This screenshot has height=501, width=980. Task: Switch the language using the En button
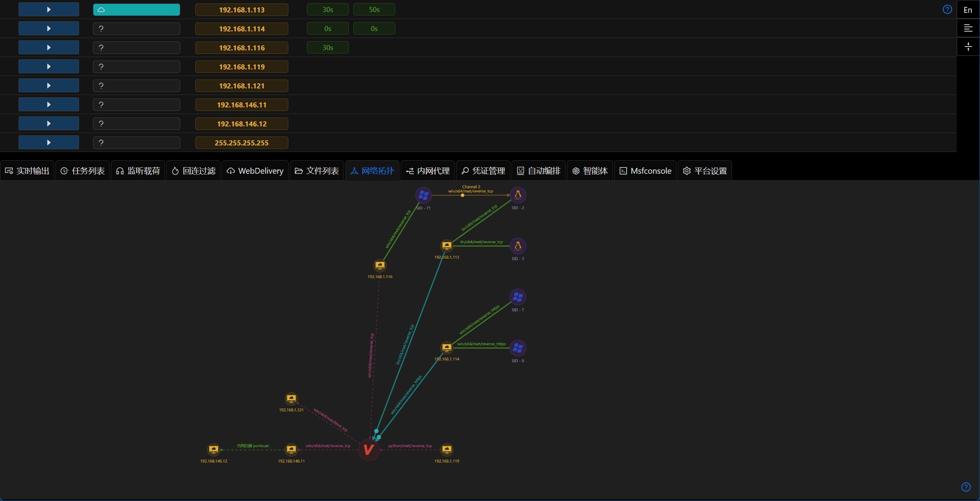[968, 10]
